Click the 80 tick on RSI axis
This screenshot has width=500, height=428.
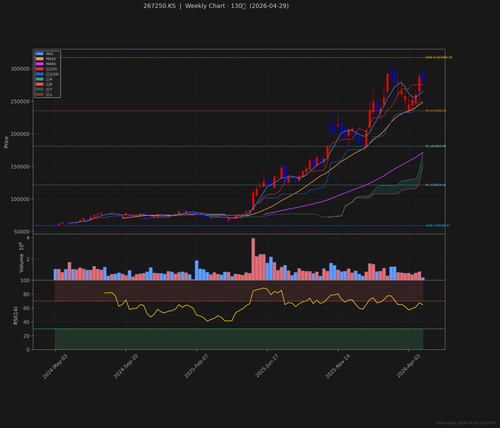[26, 294]
